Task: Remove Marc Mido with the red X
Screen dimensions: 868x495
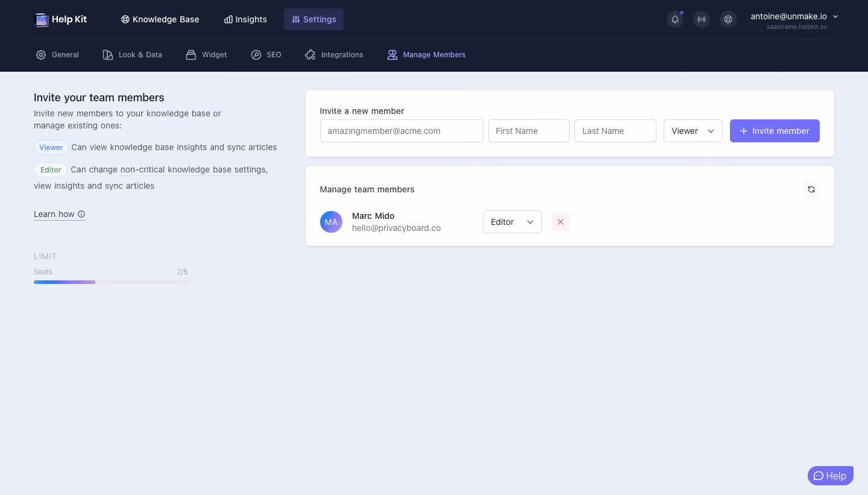Action: (x=561, y=222)
